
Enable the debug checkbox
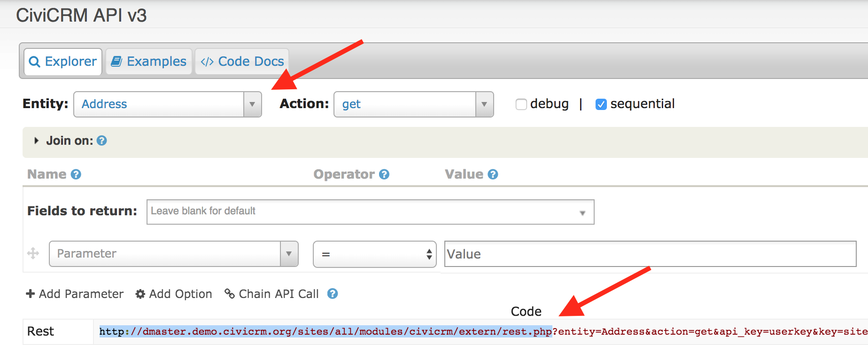tap(521, 104)
